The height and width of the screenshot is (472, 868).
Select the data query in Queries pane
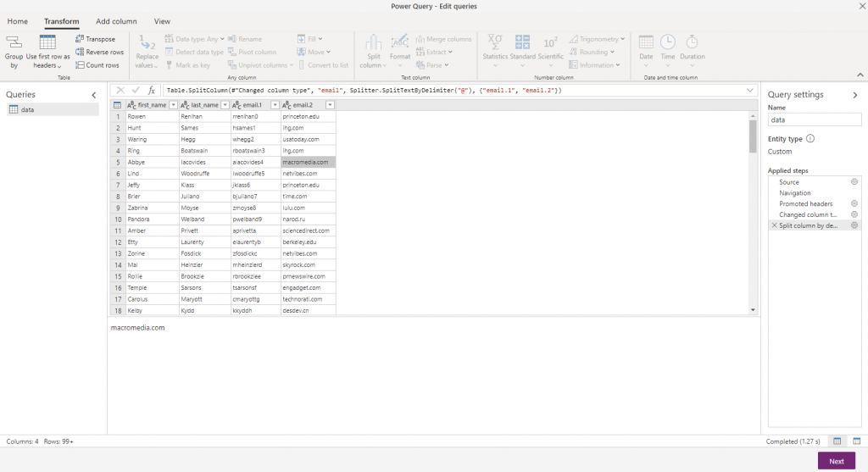53,109
